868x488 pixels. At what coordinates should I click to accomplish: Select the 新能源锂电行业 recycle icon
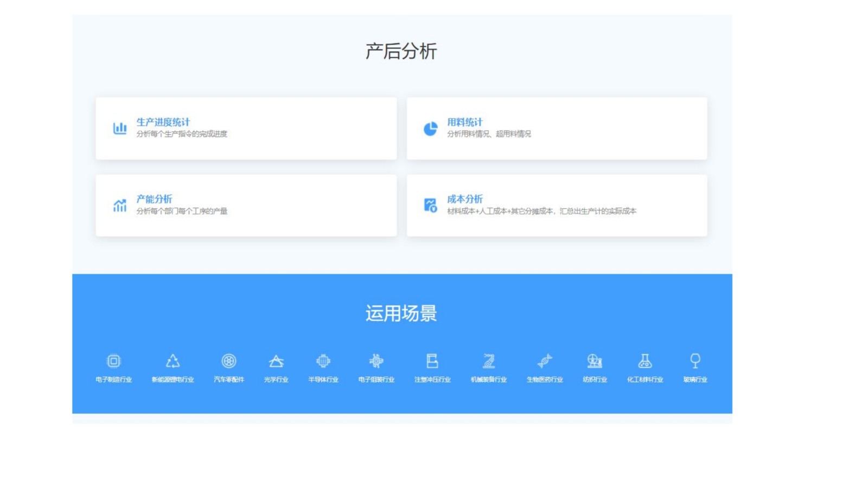click(173, 361)
